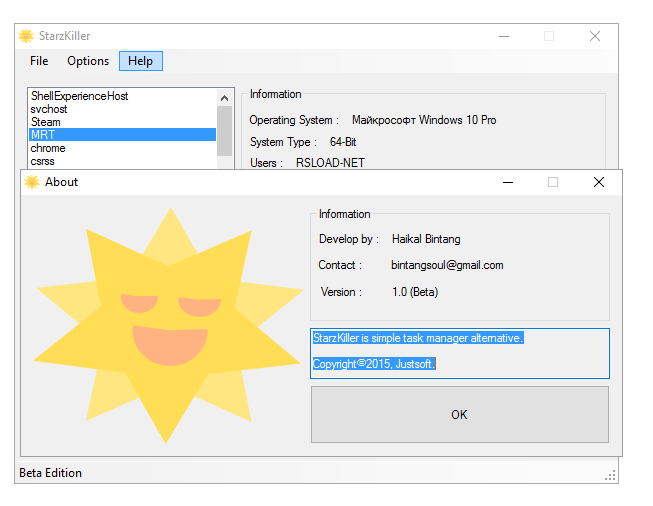The height and width of the screenshot is (506, 653).
Task: Click the RSLOAD-NET users value
Action: point(330,163)
